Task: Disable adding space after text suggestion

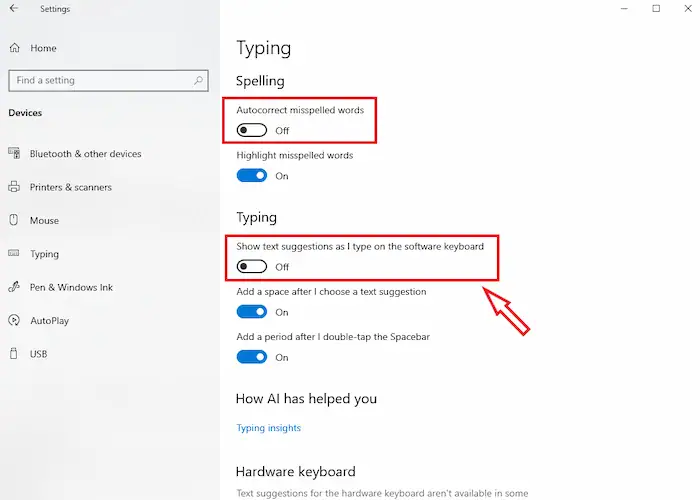Action: point(252,312)
